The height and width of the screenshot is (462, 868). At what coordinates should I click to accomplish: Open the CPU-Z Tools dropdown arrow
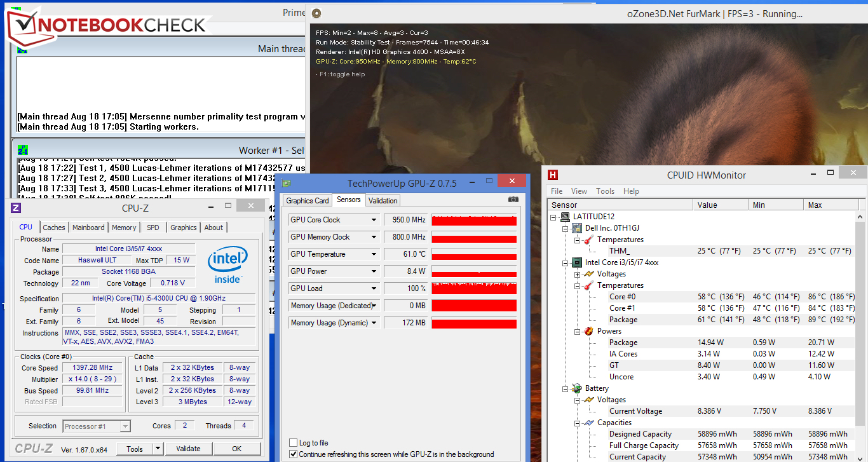coord(158,449)
